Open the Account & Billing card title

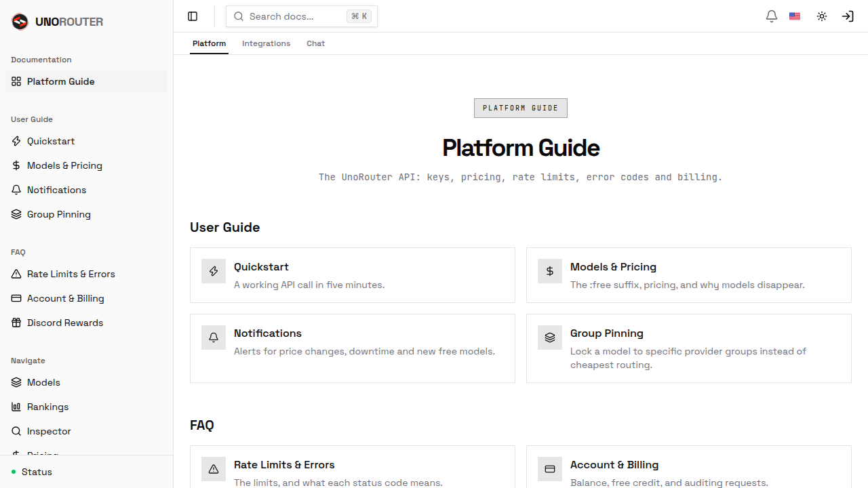(x=614, y=465)
